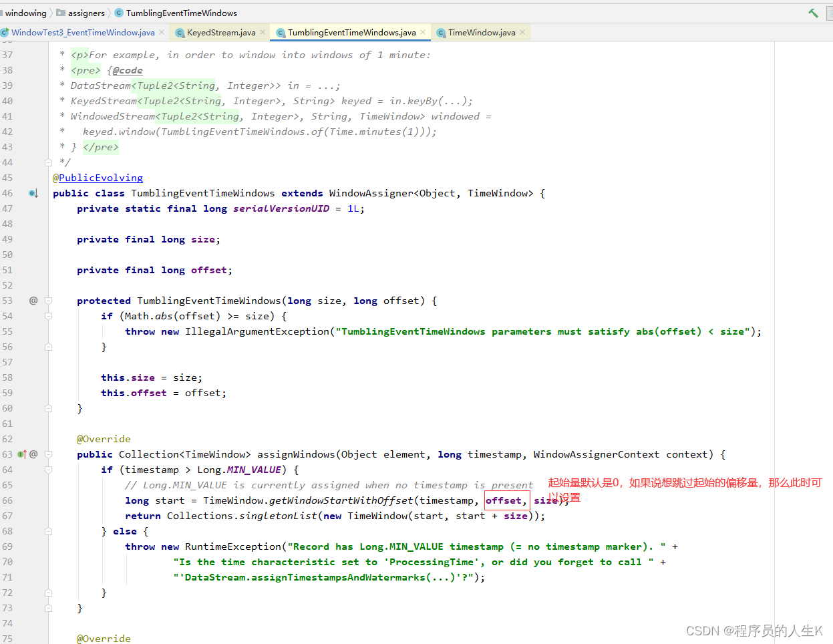Click the @ gutter marker on line 53
Image resolution: width=833 pixels, height=644 pixels.
click(33, 301)
